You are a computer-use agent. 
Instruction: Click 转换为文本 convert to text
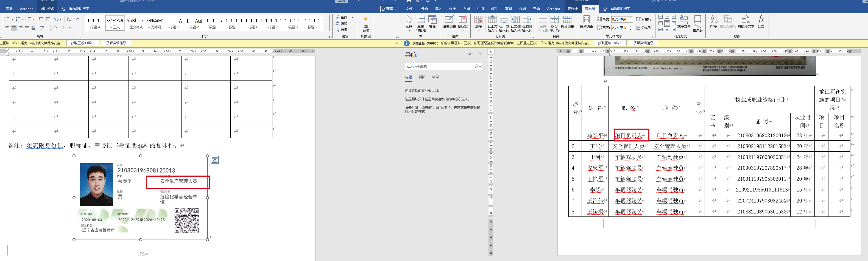click(746, 22)
